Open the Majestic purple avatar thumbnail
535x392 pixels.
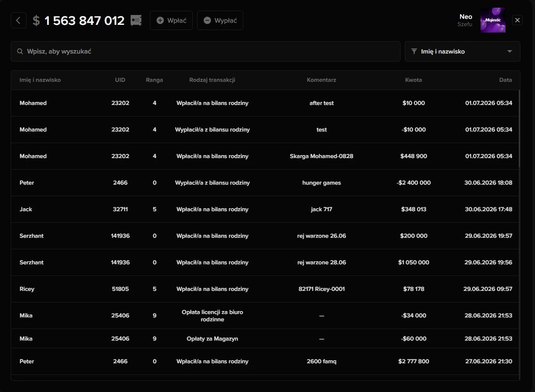click(493, 20)
